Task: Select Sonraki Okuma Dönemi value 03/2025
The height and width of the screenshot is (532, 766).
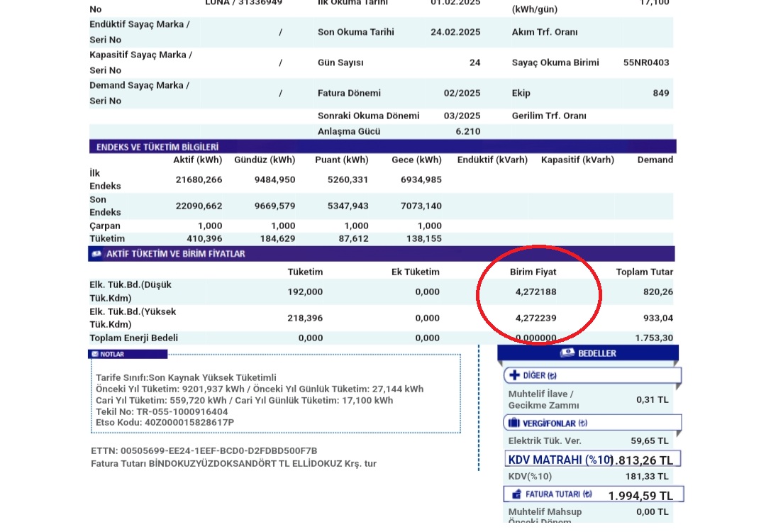Action: [x=462, y=116]
